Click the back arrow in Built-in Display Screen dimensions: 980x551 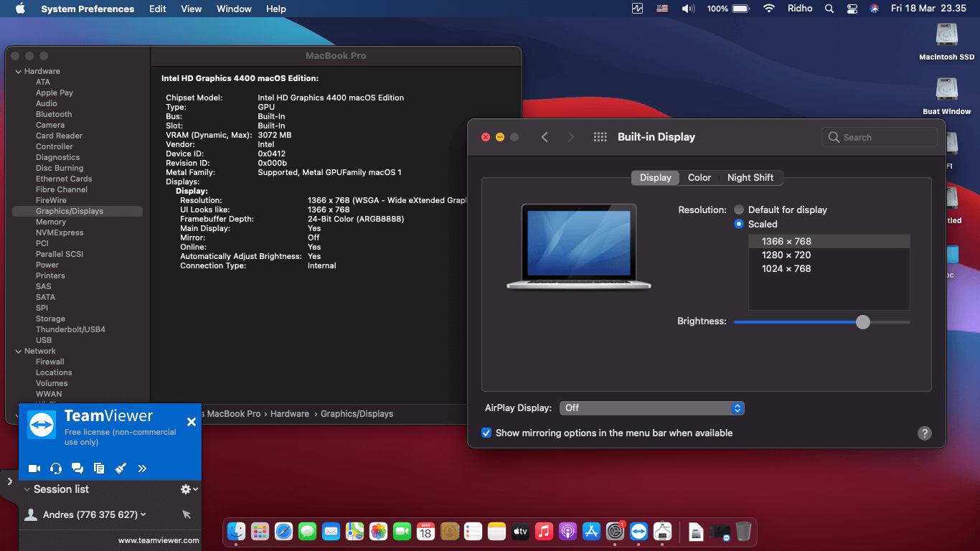(545, 136)
